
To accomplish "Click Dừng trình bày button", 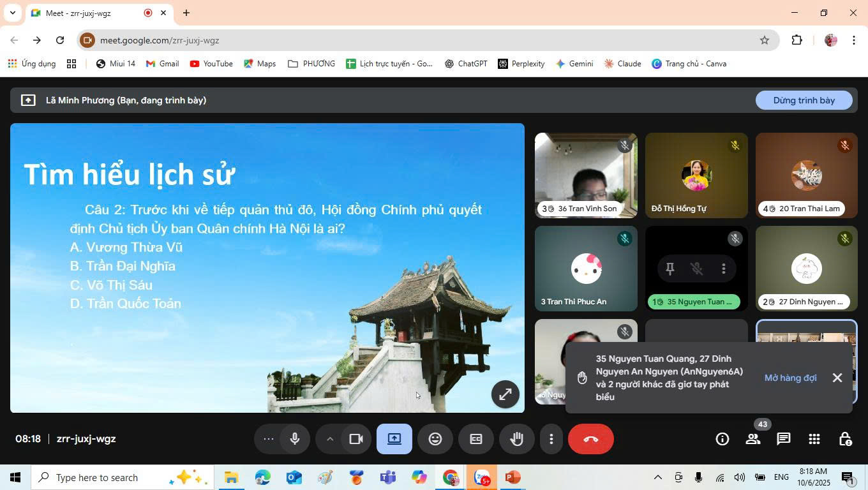I will pos(804,100).
